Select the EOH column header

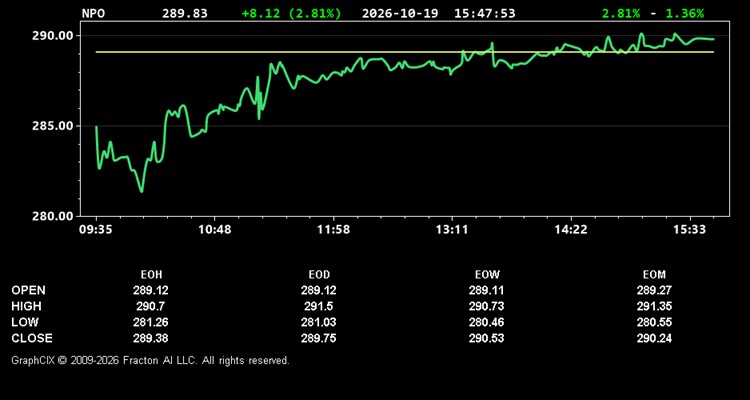tap(151, 275)
